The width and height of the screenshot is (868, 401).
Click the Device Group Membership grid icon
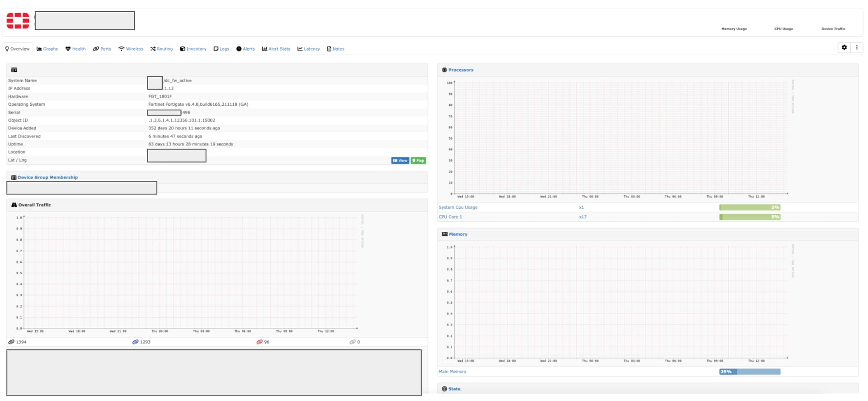14,177
